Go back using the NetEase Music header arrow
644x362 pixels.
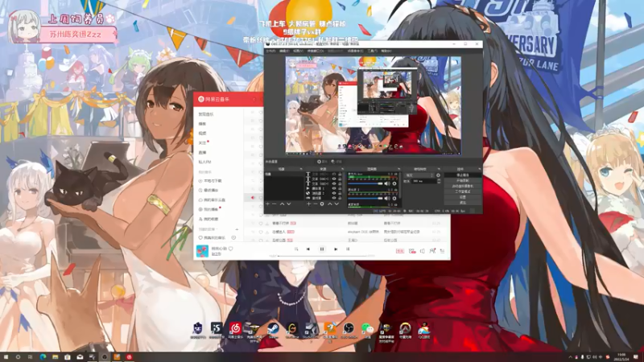pyautogui.click(x=254, y=99)
